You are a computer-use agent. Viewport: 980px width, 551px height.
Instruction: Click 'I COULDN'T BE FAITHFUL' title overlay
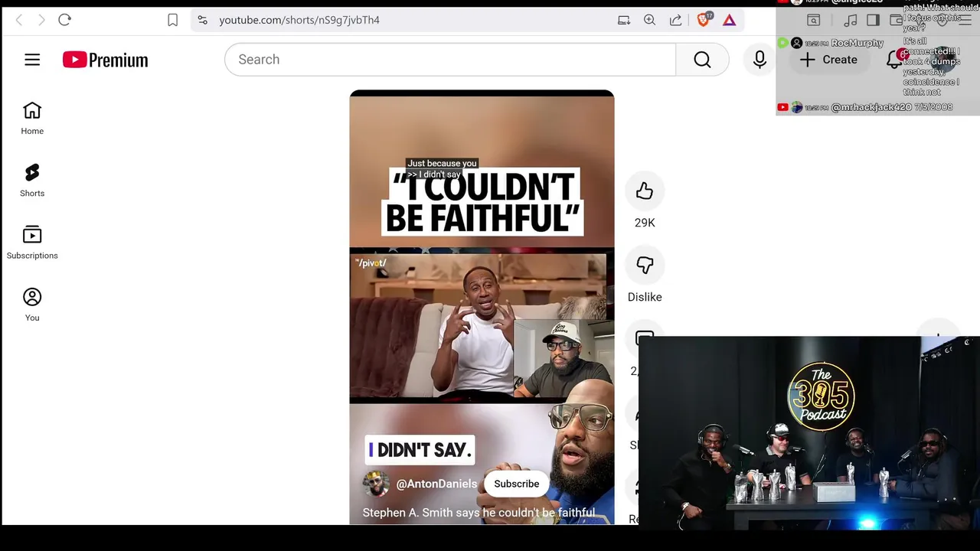pyautogui.click(x=483, y=202)
